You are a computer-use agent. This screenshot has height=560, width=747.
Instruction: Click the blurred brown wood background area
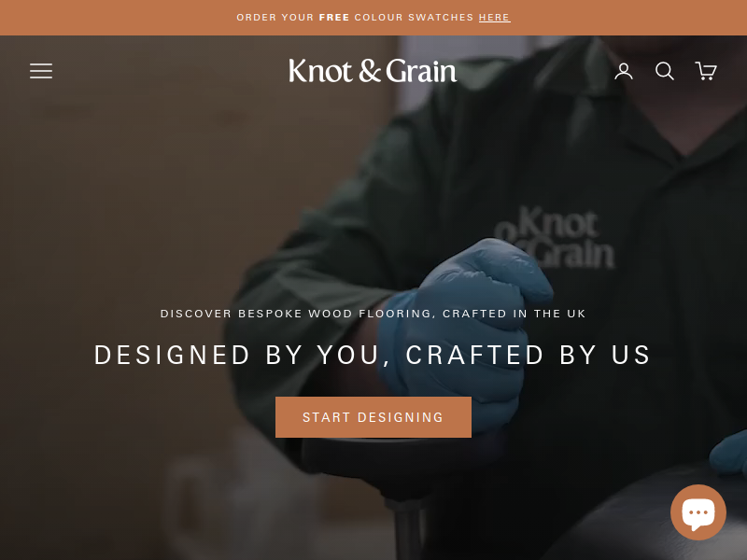(120, 215)
